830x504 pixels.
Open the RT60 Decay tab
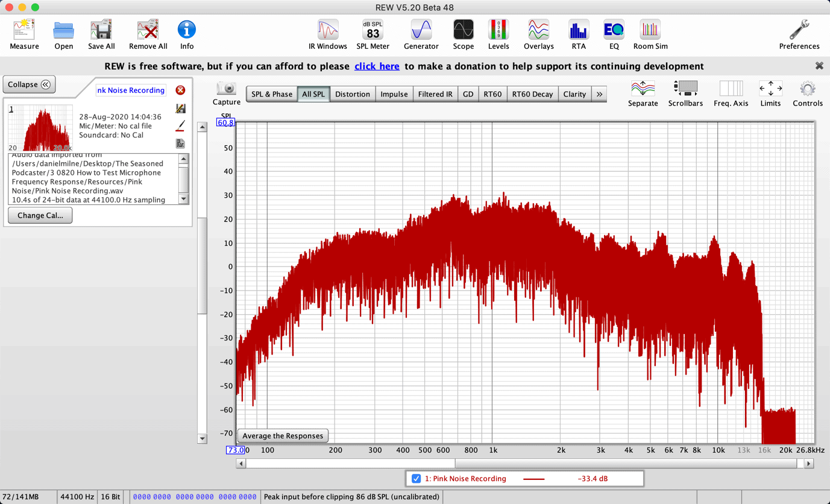pyautogui.click(x=532, y=94)
